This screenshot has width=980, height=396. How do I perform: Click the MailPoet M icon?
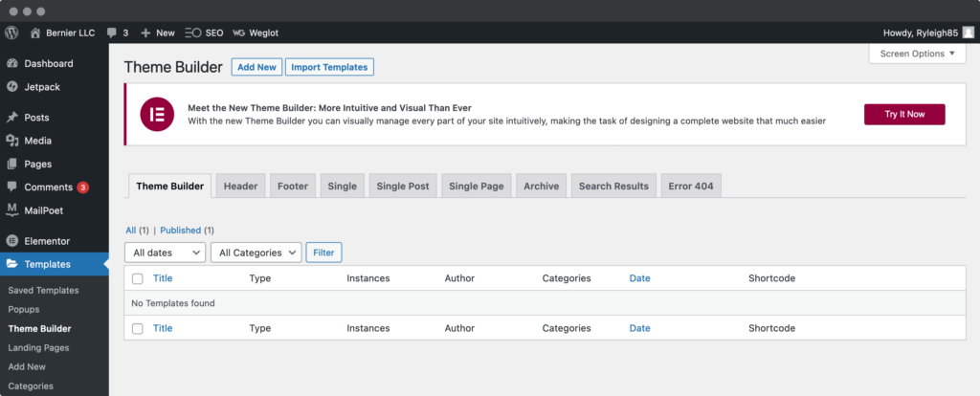[11, 209]
